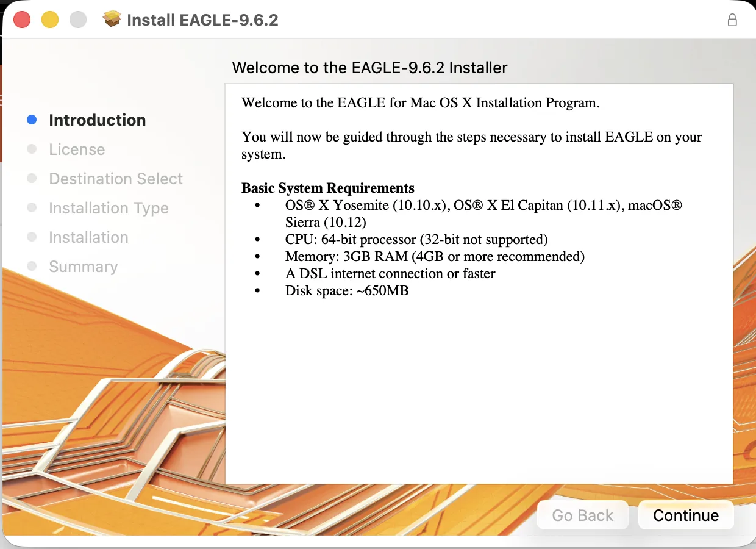Select the Introduction step in sidebar
This screenshot has height=549, width=756.
pyautogui.click(x=97, y=120)
